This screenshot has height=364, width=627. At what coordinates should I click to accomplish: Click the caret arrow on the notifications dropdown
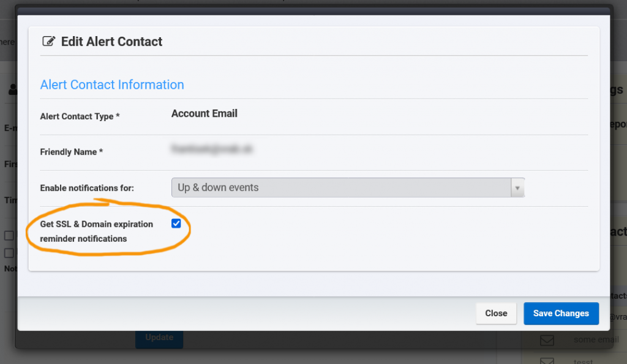(517, 188)
